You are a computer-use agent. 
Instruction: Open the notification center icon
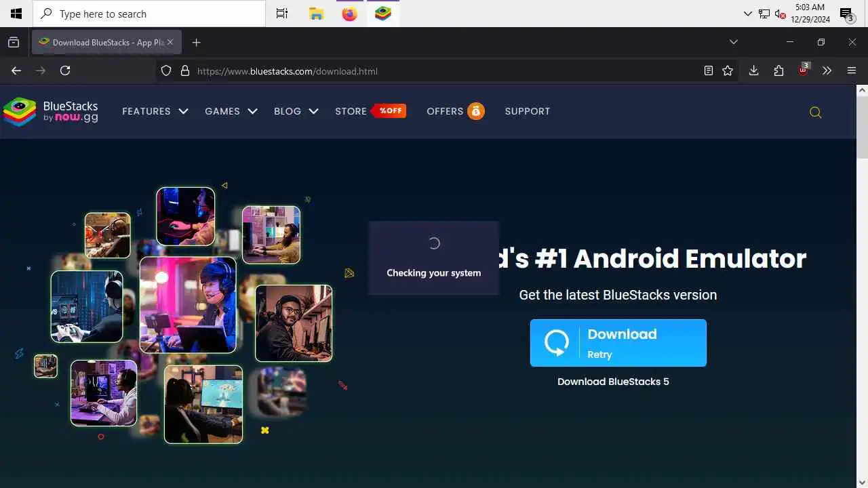tap(846, 14)
